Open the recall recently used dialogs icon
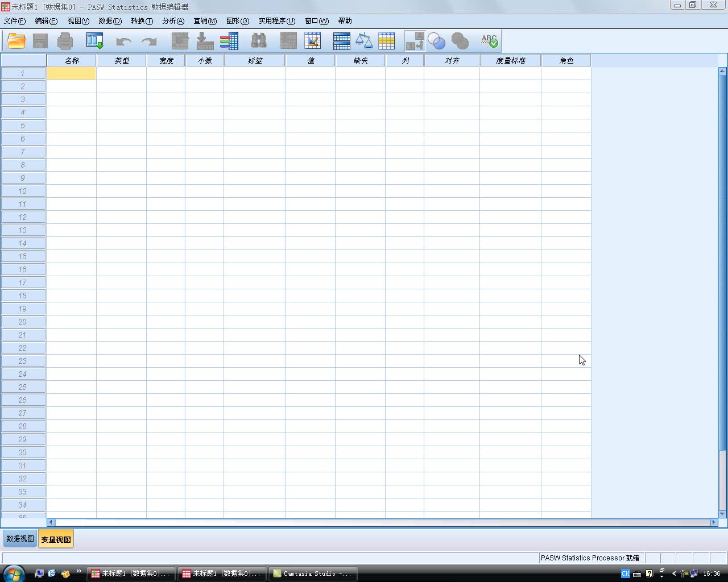The width and height of the screenshot is (728, 582). [94, 40]
